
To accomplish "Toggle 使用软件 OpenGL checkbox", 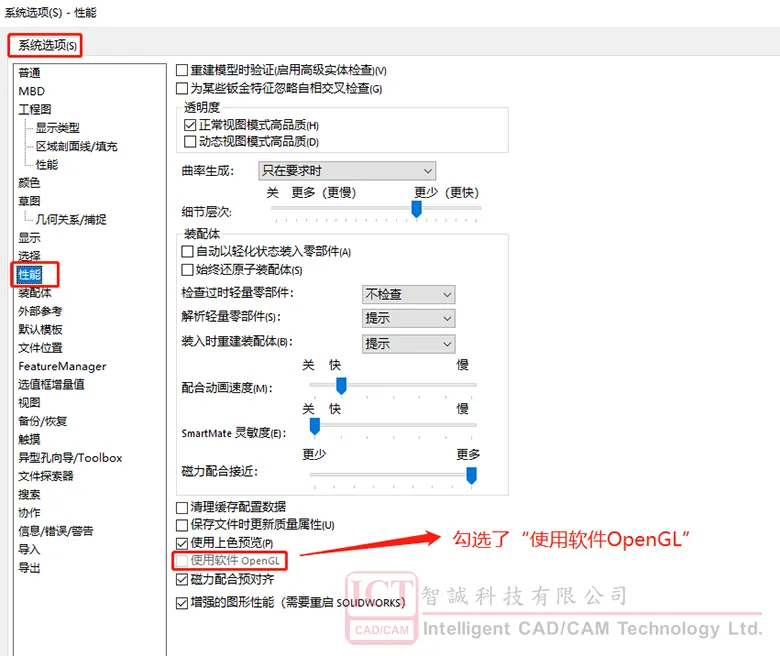I will click(182, 561).
